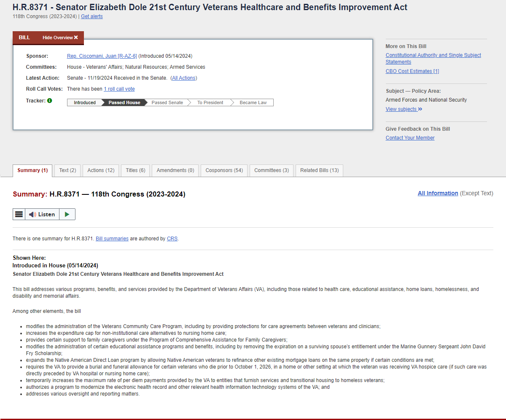
Task: Click 'Introduced in House (05/14/2024)' text
Action: 55,266
